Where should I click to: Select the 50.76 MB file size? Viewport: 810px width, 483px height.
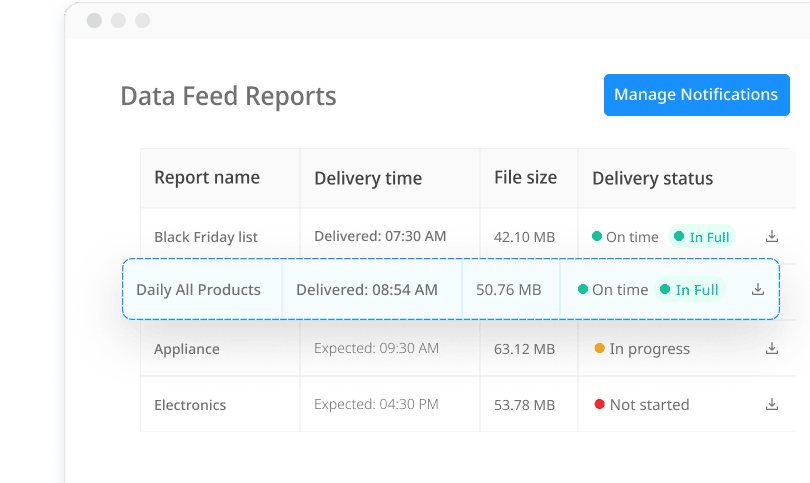[508, 290]
